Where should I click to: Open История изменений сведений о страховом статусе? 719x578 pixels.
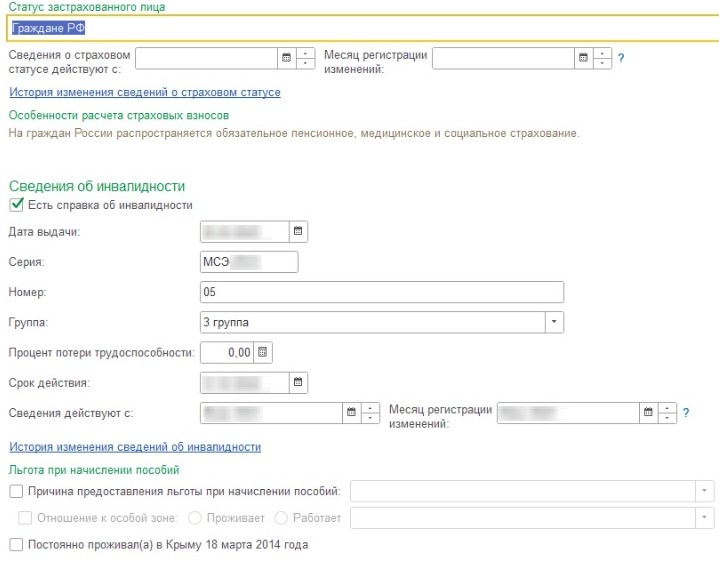pos(145,92)
